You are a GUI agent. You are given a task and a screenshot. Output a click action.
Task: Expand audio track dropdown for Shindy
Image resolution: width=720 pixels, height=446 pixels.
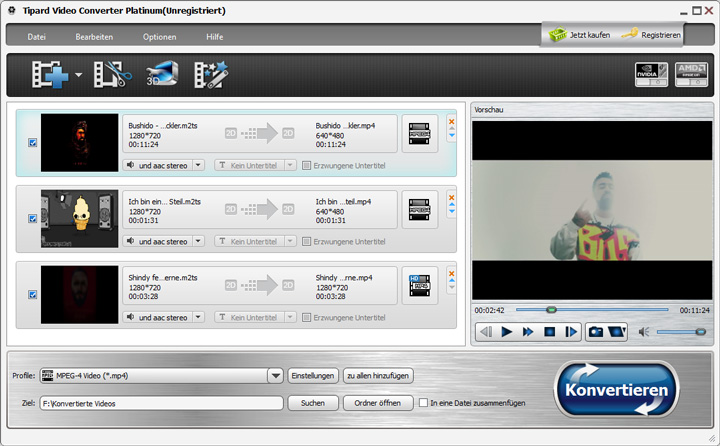click(x=198, y=317)
